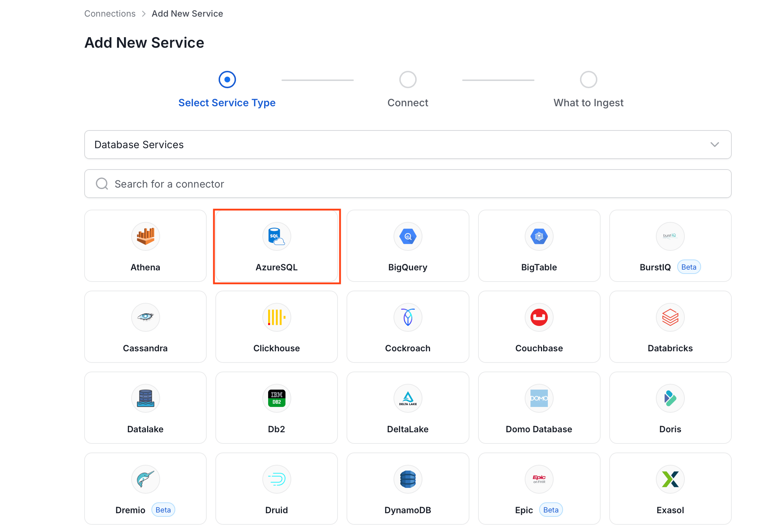This screenshot has height=532, width=782.
Task: Open the Database Services dropdown
Action: 408,145
